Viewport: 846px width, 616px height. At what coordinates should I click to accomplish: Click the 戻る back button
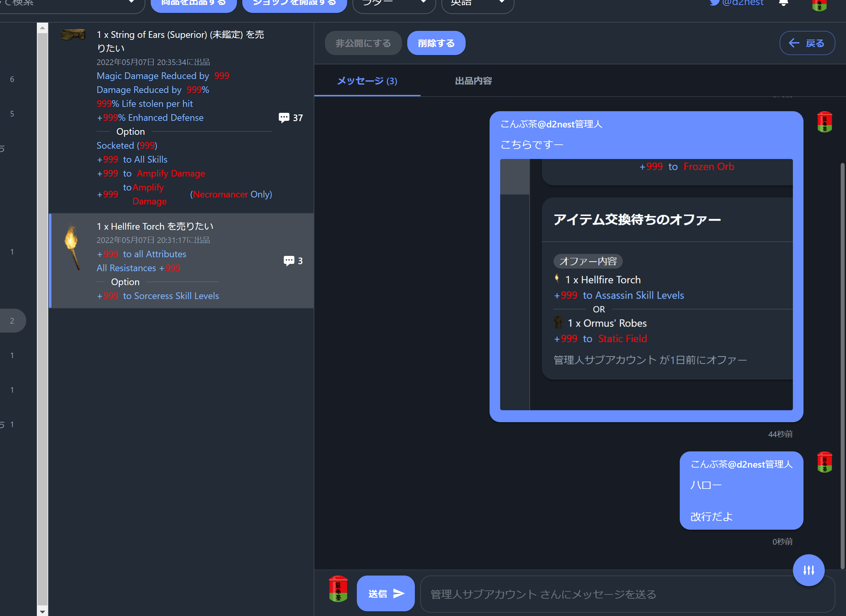807,43
